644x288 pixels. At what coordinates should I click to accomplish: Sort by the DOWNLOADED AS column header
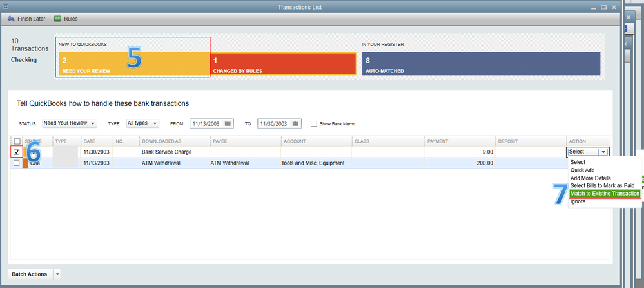coord(174,141)
